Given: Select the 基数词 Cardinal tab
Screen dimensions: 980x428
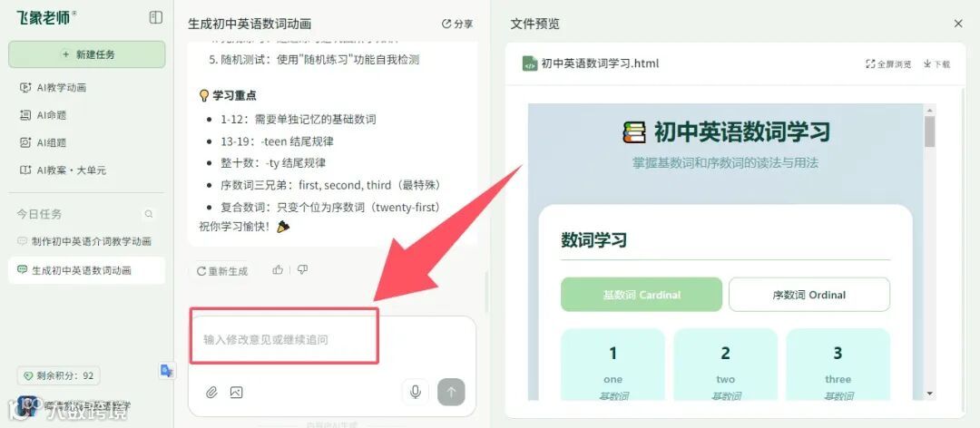Looking at the screenshot, I should tap(642, 295).
